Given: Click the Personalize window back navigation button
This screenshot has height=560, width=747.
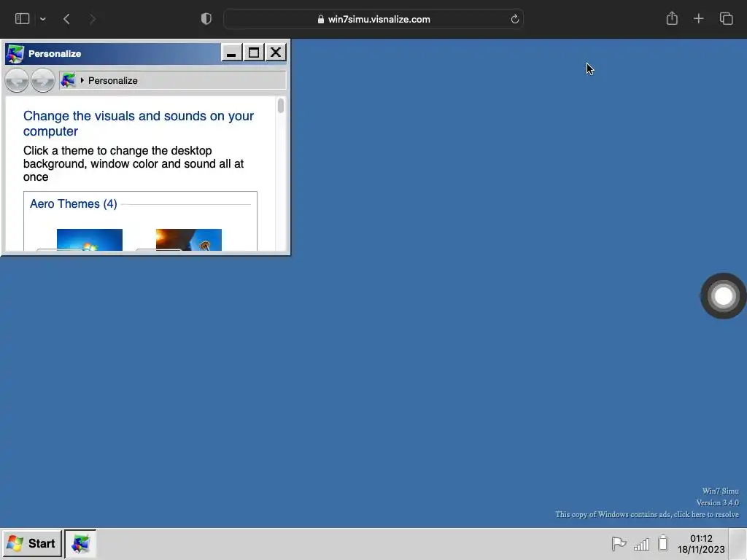Looking at the screenshot, I should pos(17,80).
